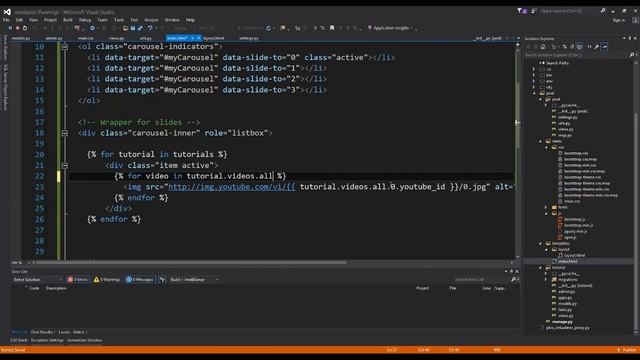The width and height of the screenshot is (640, 360).
Task: Click the browser refresh icon in toolbar
Action: click(268, 28)
